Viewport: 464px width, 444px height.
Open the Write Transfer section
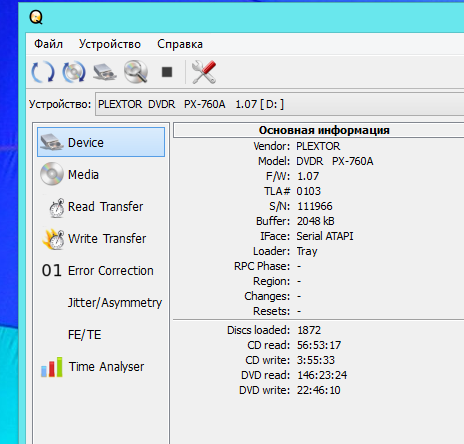pyautogui.click(x=101, y=238)
